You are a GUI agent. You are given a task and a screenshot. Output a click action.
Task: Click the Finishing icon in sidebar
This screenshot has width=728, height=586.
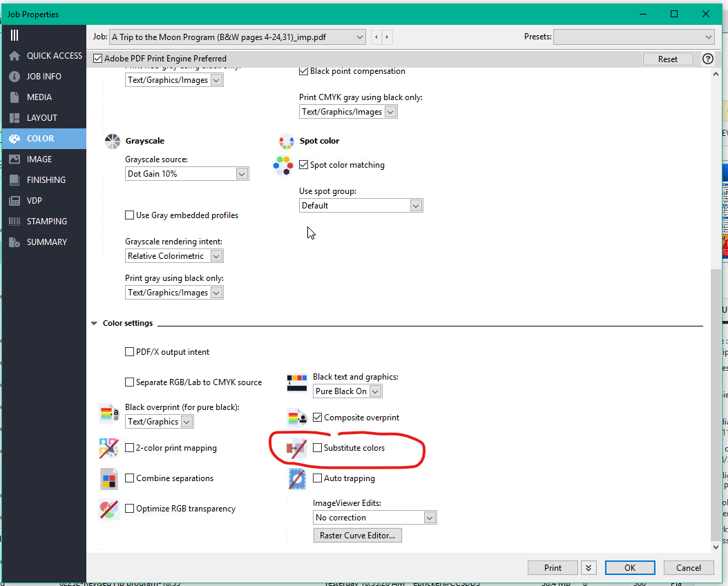[x=15, y=180]
